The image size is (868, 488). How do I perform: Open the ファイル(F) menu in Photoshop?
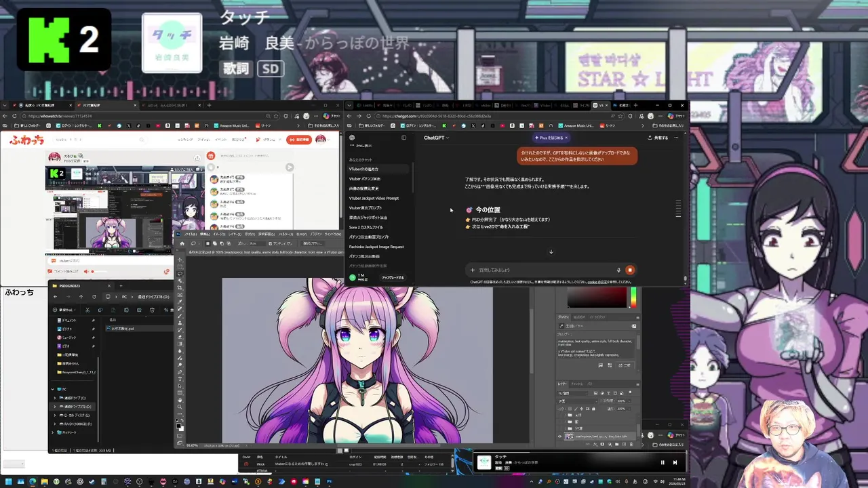coord(190,235)
